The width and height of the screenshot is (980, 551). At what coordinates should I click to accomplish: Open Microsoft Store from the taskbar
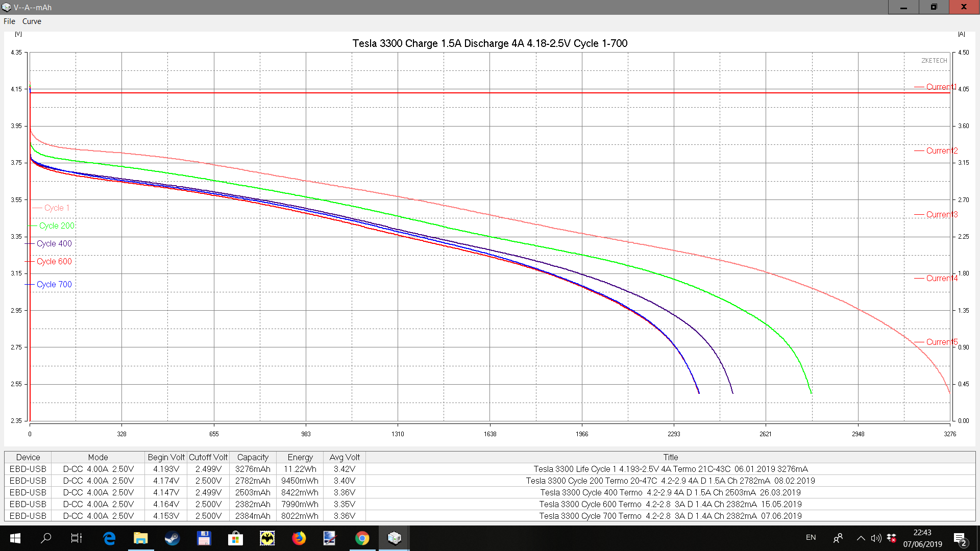[235, 538]
